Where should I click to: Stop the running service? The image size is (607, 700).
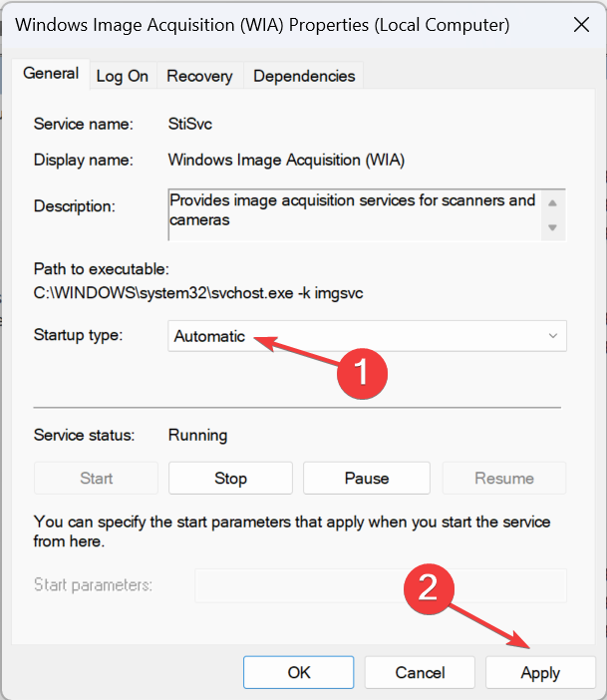[230, 479]
